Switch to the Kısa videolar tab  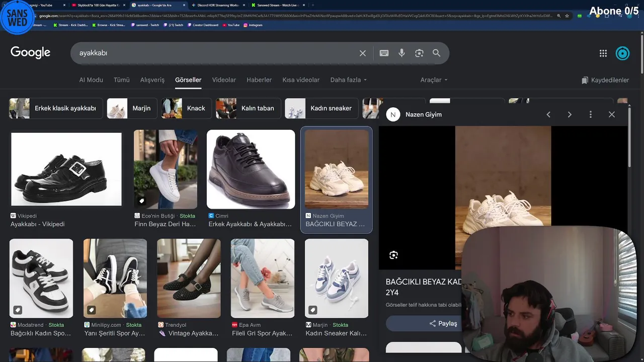(x=301, y=80)
